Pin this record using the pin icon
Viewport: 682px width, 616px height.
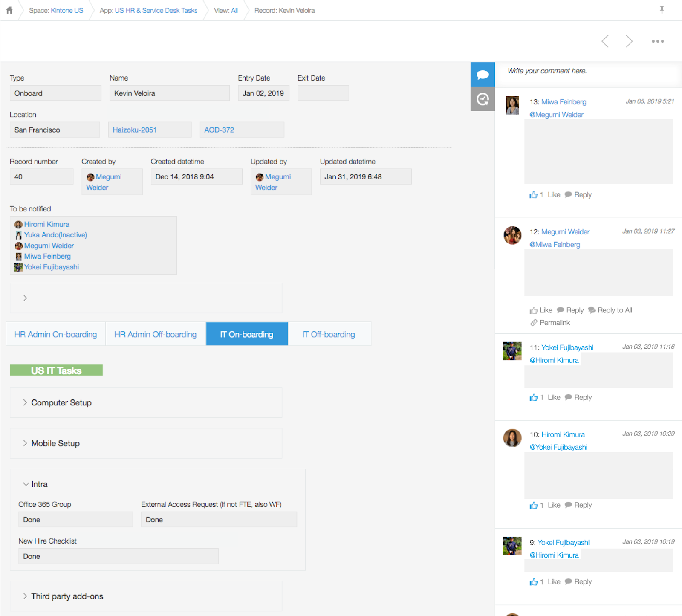click(662, 10)
